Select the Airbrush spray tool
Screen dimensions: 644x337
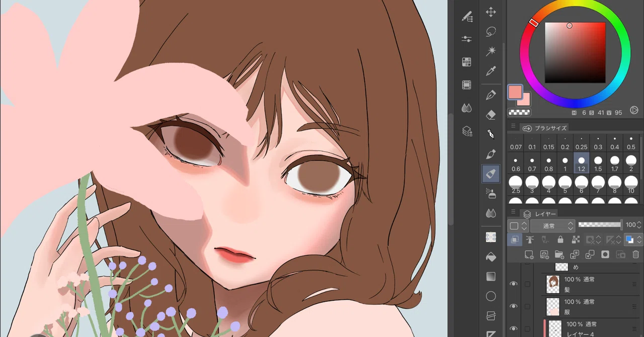point(491,193)
